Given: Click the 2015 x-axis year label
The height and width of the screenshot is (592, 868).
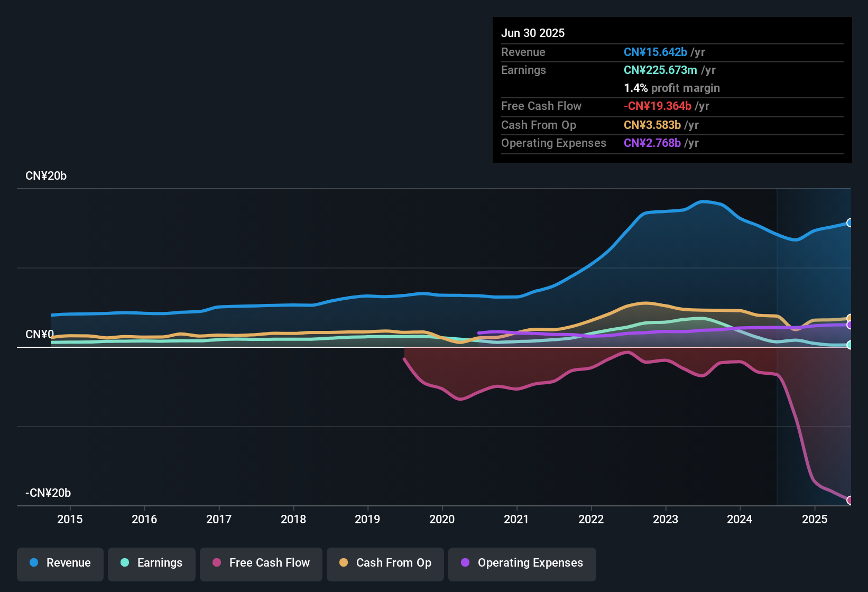Looking at the screenshot, I should click(70, 520).
